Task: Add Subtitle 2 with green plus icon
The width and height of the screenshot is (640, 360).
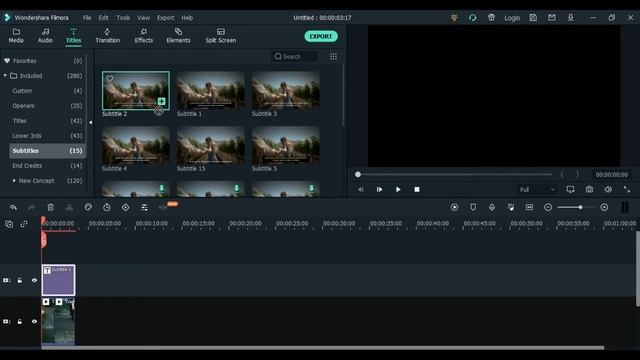Action: point(162,101)
